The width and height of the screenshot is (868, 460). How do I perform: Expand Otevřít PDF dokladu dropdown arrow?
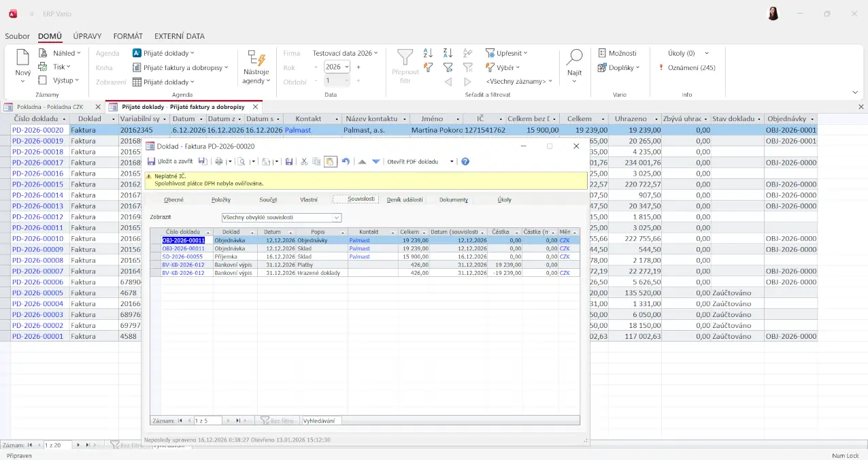[x=452, y=162]
